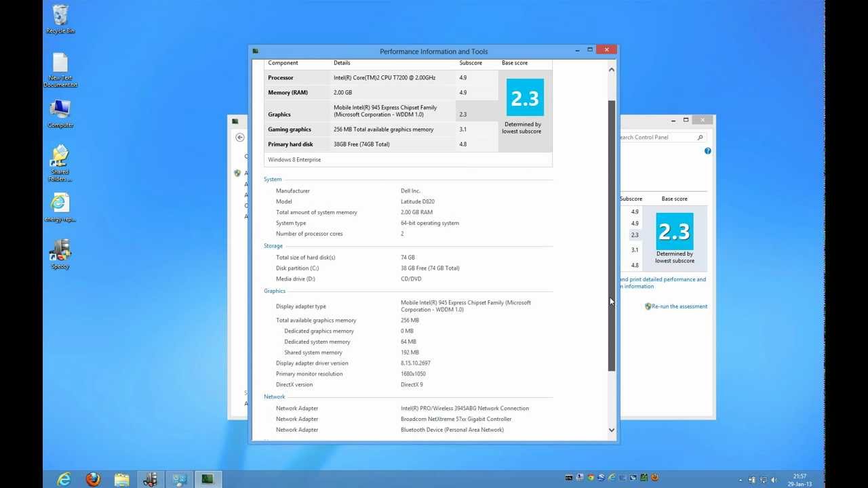
Task: Select the Primary hard disk row label
Action: pyautogui.click(x=290, y=144)
